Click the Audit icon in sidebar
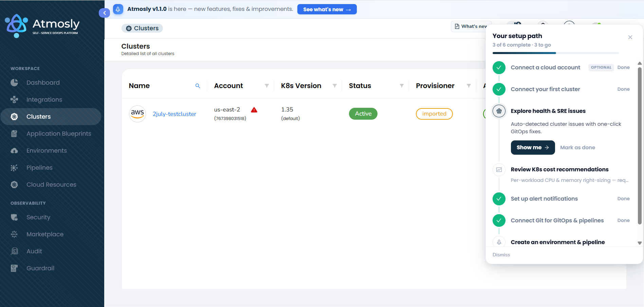 [x=14, y=251]
